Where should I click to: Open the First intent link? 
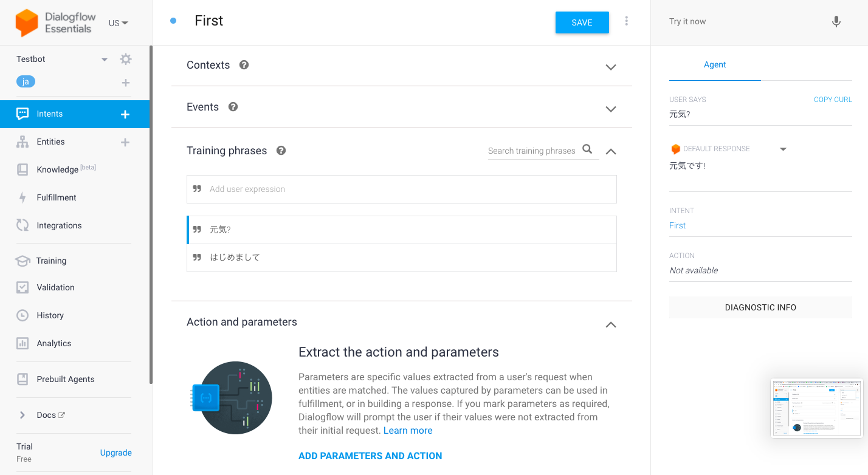click(x=677, y=225)
